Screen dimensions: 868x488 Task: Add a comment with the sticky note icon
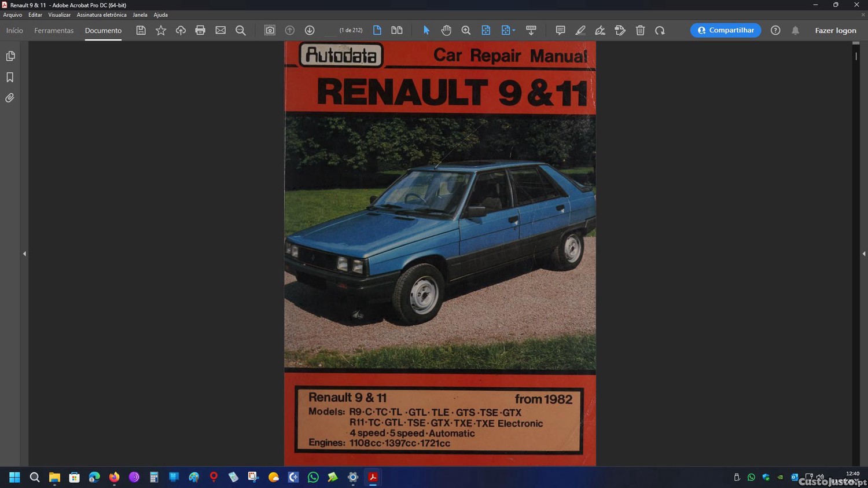[x=560, y=31]
